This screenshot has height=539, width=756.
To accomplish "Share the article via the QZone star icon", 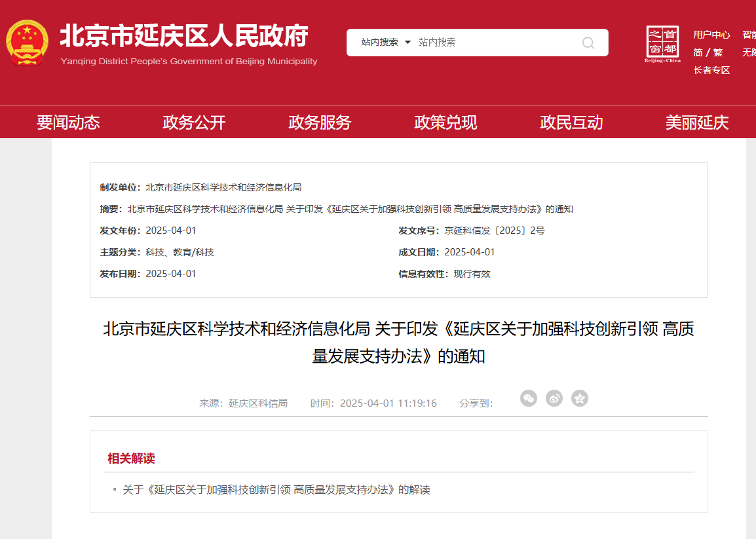I will tap(579, 398).
